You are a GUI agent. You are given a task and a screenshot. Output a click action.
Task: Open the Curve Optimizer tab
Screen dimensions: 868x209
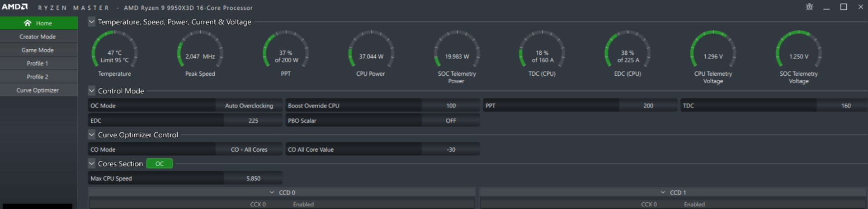pyautogui.click(x=38, y=90)
